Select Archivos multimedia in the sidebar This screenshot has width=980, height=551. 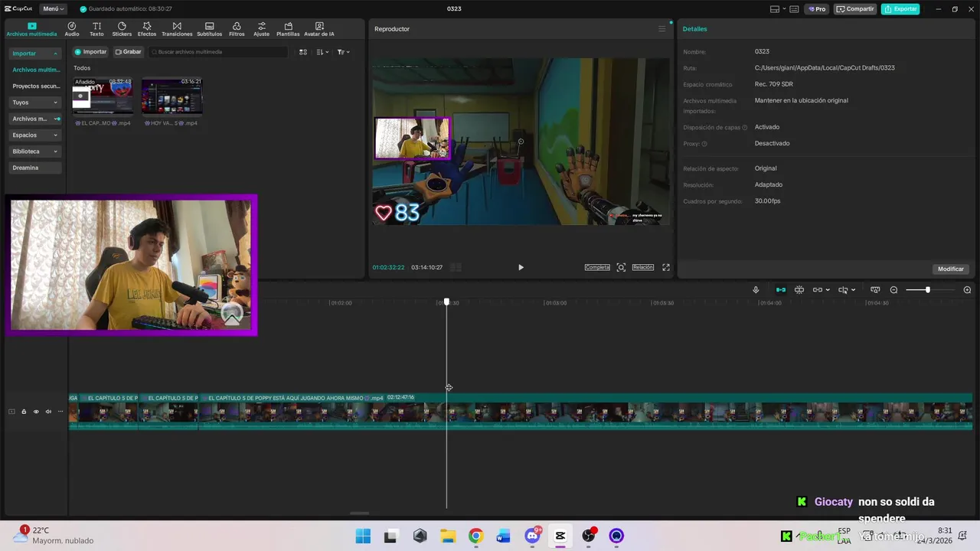pos(35,70)
